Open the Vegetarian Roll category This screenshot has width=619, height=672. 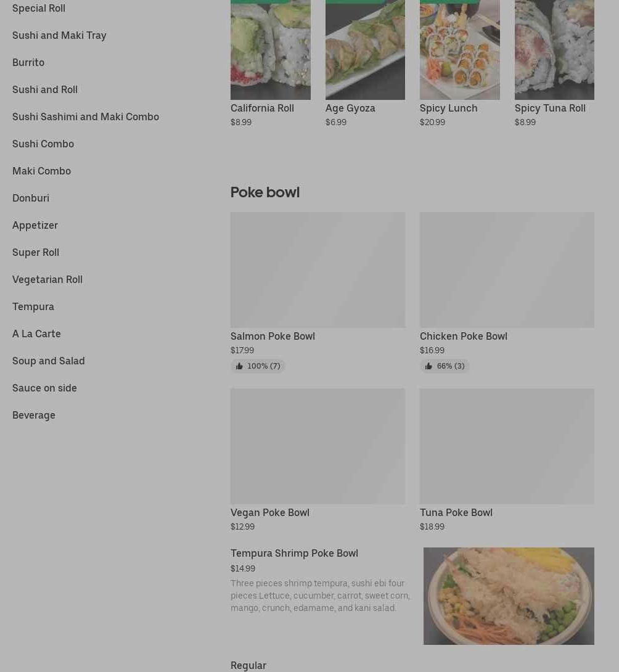pyautogui.click(x=47, y=279)
